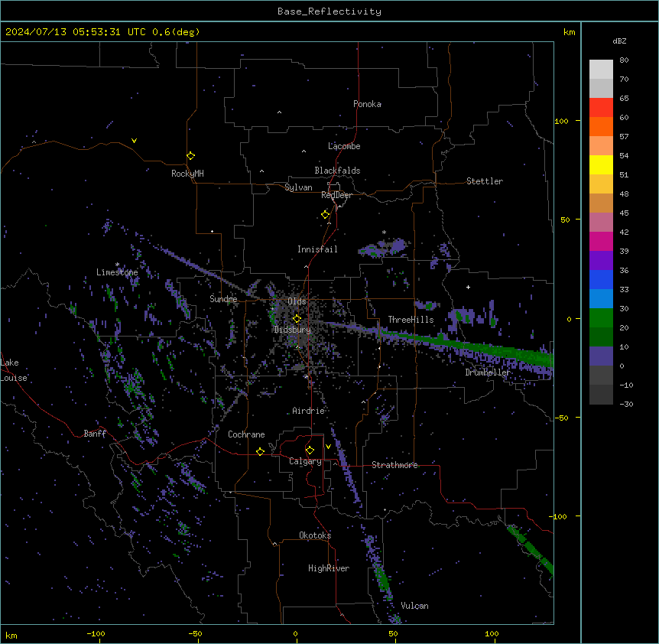Select the red 65 dBZ color swatch
This screenshot has width=659, height=644.
(x=601, y=108)
